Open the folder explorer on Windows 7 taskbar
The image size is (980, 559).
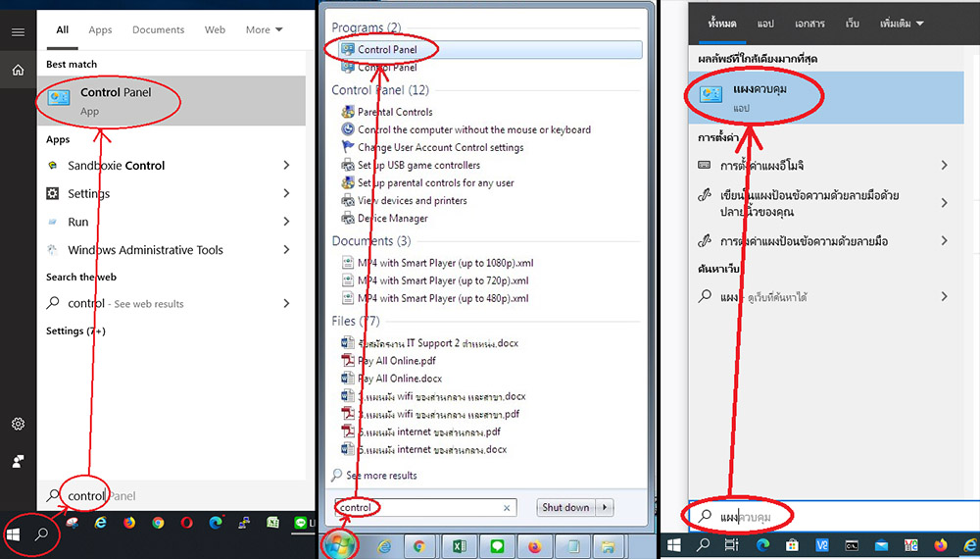click(608, 546)
